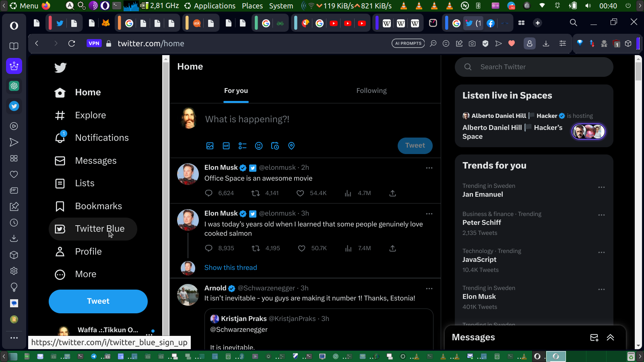Screen dimensions: 644x362
Task: Click the image upload icon in tweet composer
Action: point(210,146)
